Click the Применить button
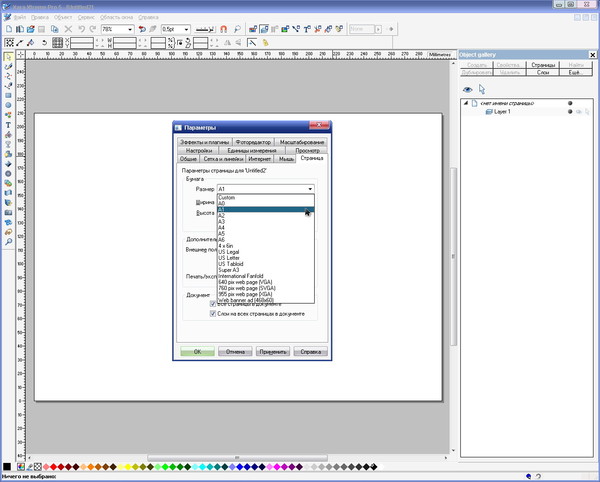The height and width of the screenshot is (482, 600). tap(273, 352)
